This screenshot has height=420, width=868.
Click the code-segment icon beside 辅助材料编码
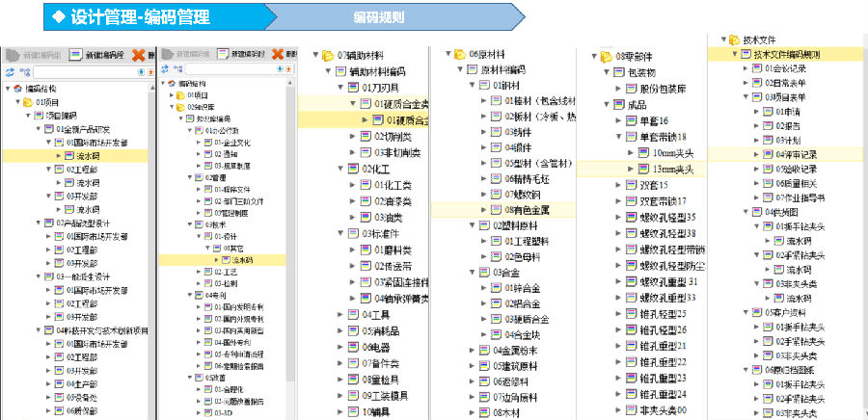[340, 71]
